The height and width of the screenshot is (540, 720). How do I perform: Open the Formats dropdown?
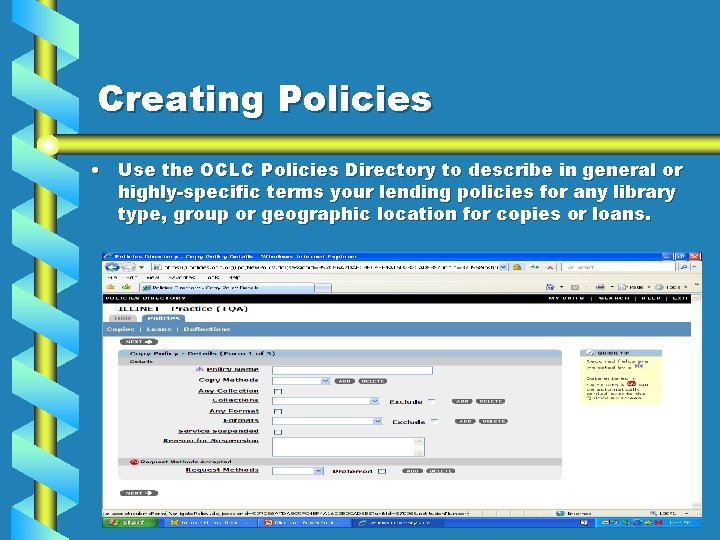pos(327,422)
